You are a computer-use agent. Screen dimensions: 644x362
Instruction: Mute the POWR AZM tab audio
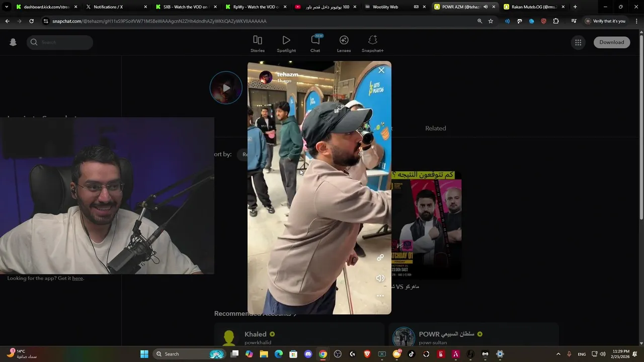[x=485, y=7]
